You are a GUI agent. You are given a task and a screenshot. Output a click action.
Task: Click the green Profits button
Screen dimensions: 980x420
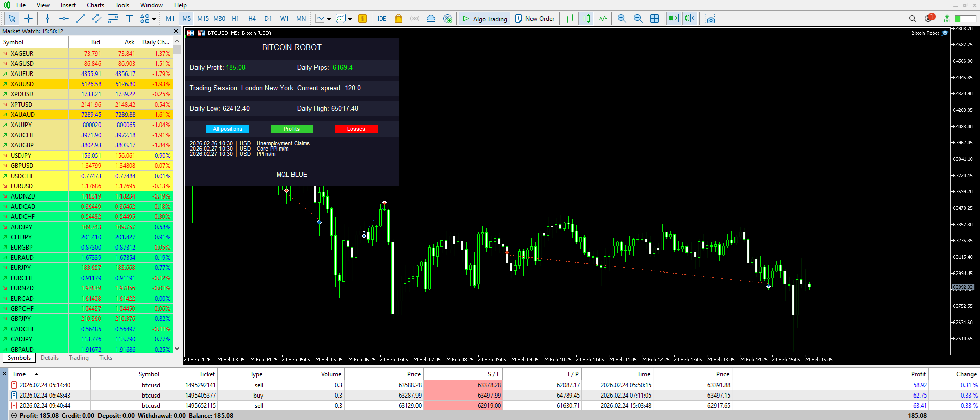click(292, 129)
